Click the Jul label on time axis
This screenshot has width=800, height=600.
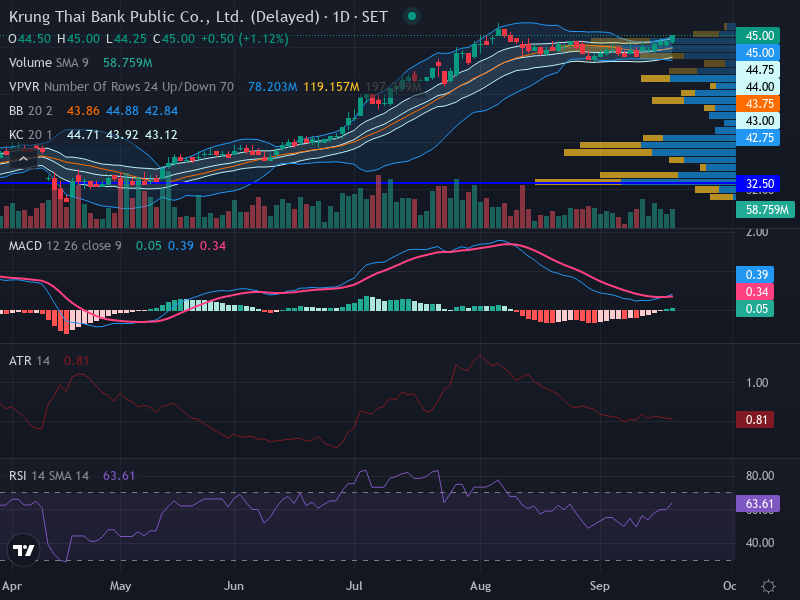pos(354,586)
